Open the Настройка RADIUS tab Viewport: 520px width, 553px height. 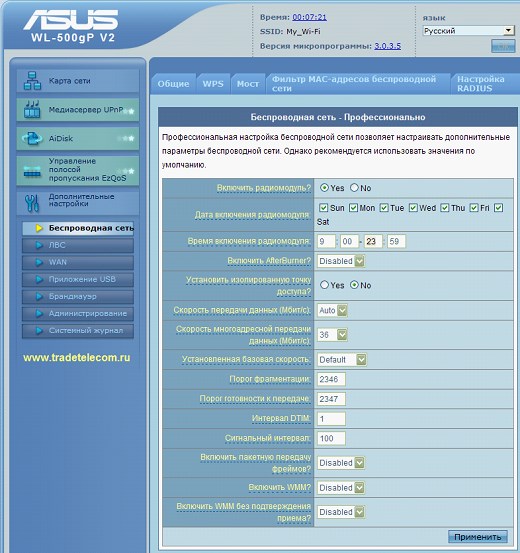[x=480, y=84]
